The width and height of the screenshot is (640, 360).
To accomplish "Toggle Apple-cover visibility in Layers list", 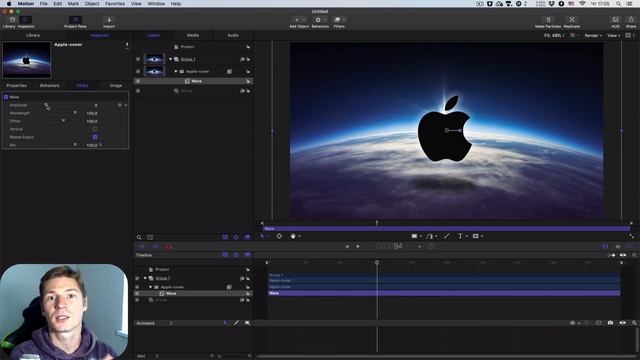I will coord(138,71).
